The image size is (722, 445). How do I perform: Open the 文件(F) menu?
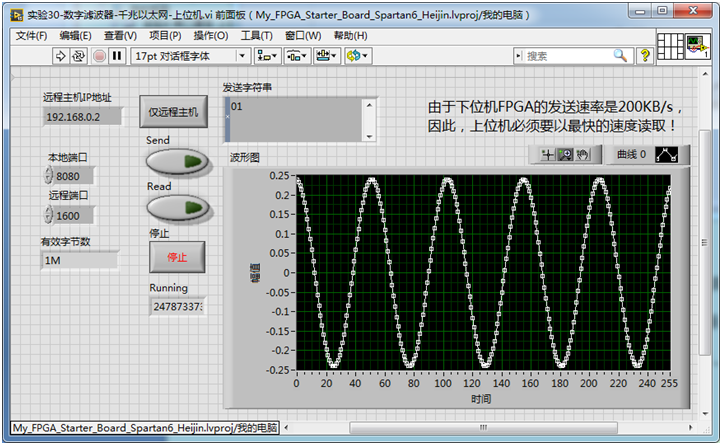tap(31, 36)
